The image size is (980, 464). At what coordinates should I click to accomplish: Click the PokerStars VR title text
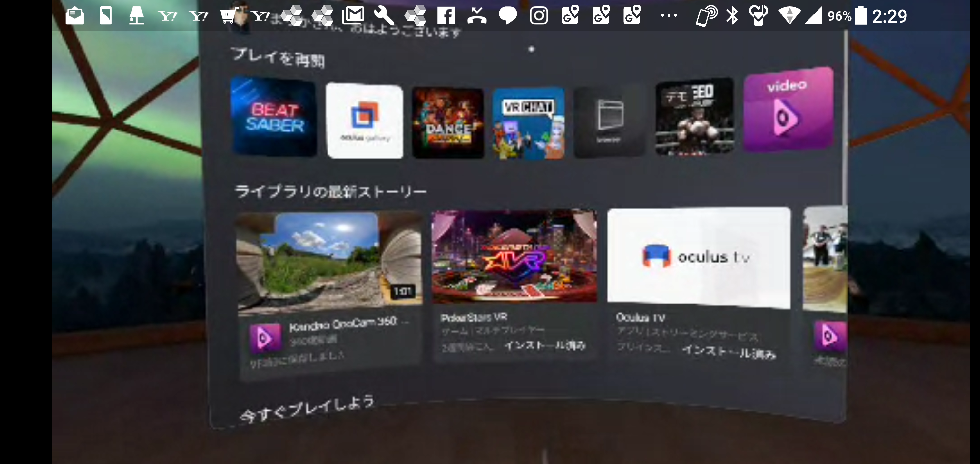[474, 317]
